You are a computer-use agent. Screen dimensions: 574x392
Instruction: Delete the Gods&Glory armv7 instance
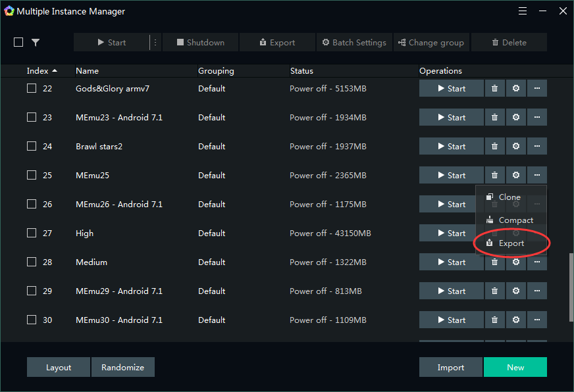click(x=494, y=89)
